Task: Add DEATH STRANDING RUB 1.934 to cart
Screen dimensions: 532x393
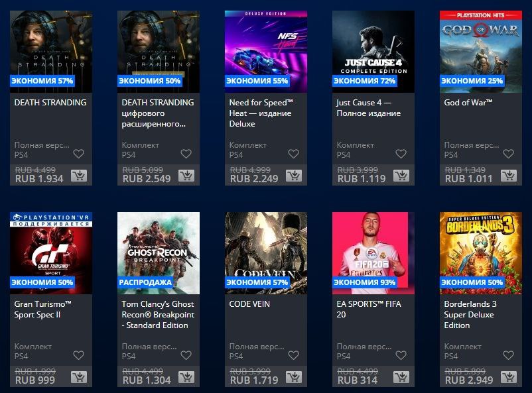Action: tap(79, 176)
